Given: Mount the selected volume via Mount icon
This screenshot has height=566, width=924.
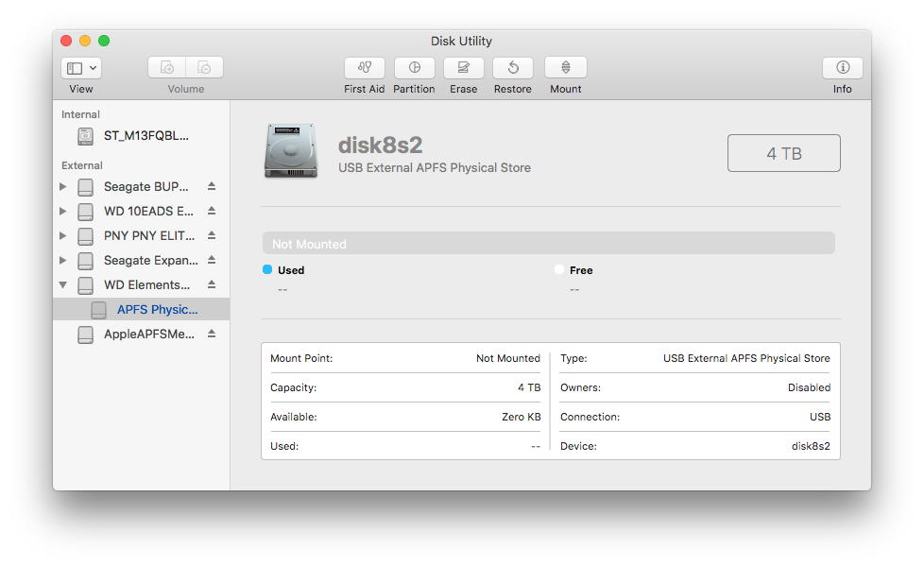Looking at the screenshot, I should [566, 68].
